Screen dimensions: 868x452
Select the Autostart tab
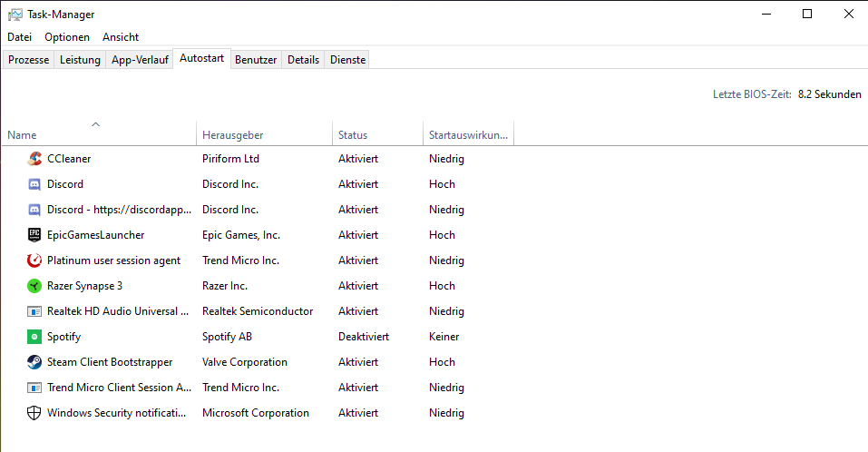pyautogui.click(x=201, y=58)
